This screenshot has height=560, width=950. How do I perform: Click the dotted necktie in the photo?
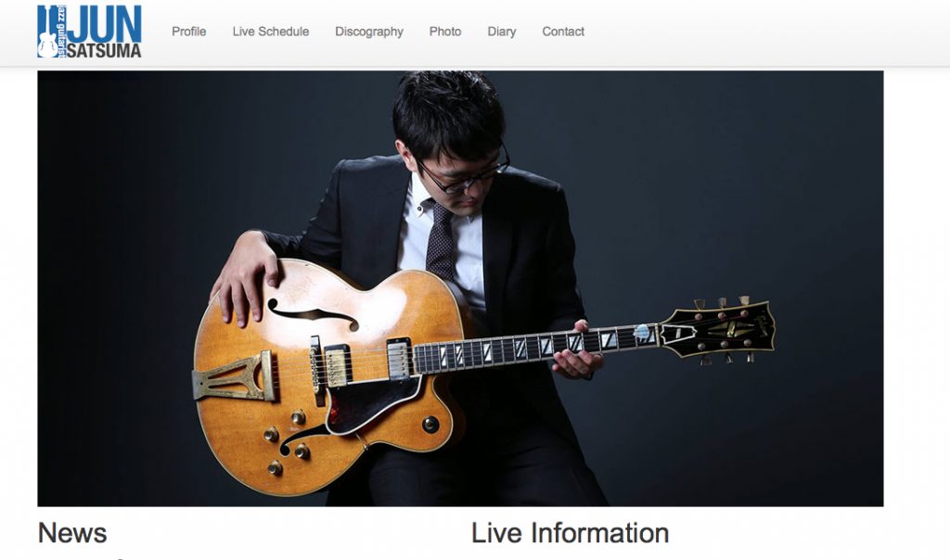(x=441, y=242)
